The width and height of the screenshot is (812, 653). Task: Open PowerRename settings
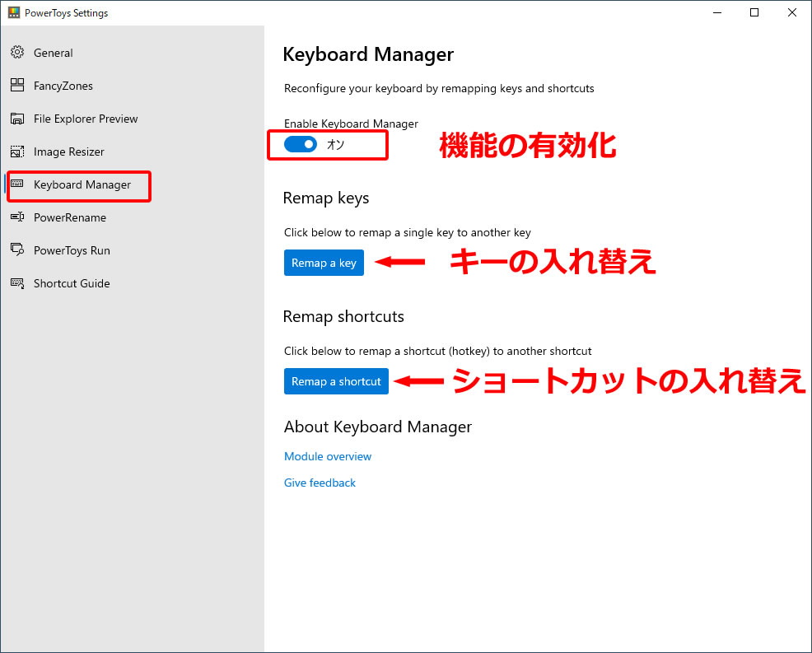[x=132, y=217]
